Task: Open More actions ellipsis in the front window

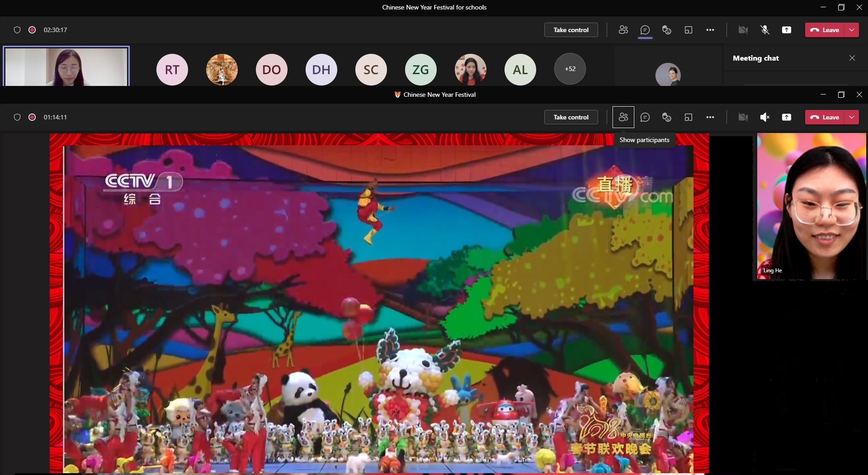Action: click(710, 117)
